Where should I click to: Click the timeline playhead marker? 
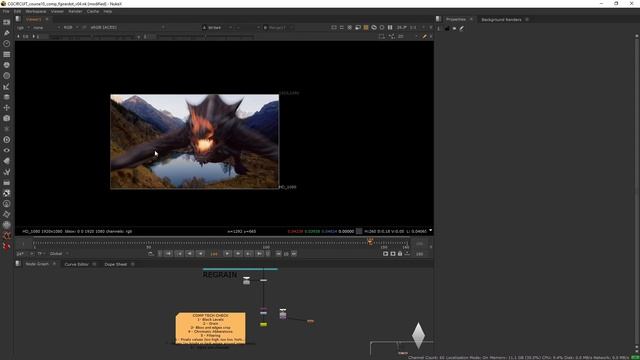370,242
